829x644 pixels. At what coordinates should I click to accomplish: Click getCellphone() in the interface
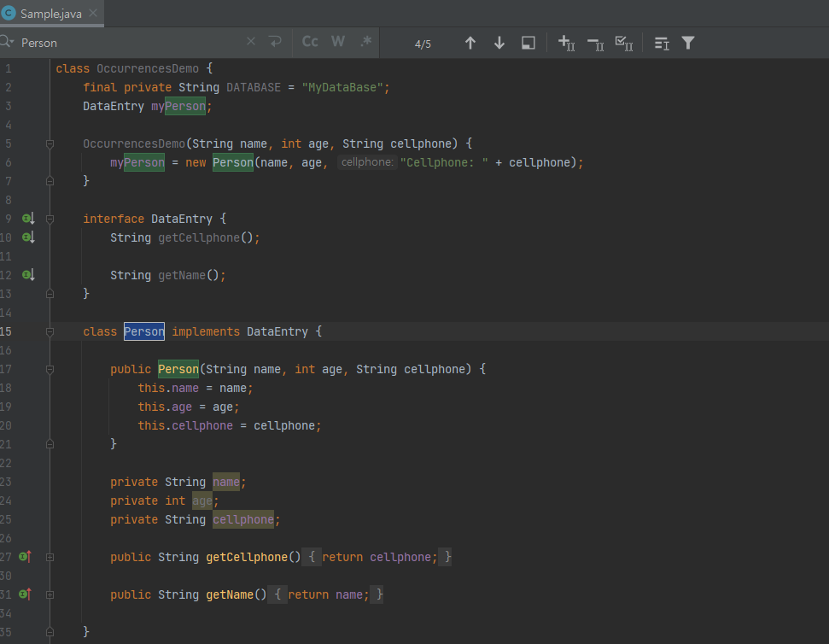pyautogui.click(x=206, y=238)
